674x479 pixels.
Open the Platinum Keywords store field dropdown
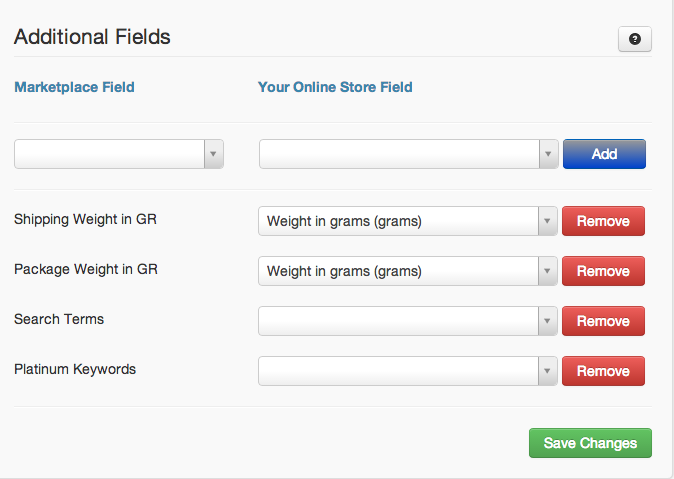point(407,371)
